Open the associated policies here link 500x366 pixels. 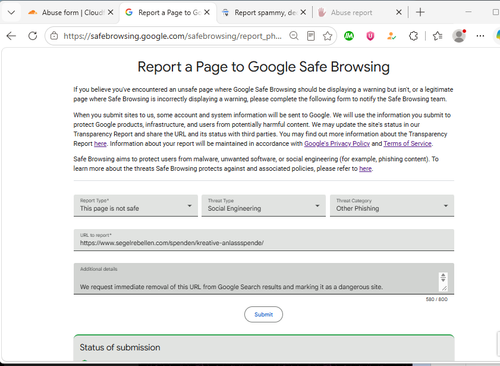click(365, 169)
